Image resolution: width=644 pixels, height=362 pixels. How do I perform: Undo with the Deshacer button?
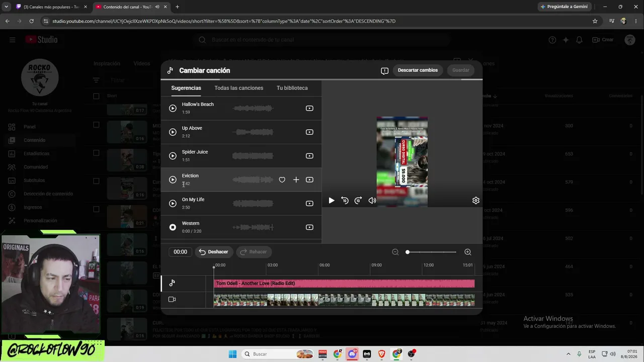[x=214, y=252]
